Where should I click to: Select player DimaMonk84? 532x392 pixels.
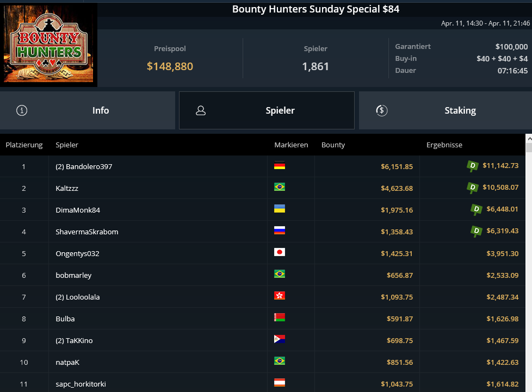coord(78,210)
